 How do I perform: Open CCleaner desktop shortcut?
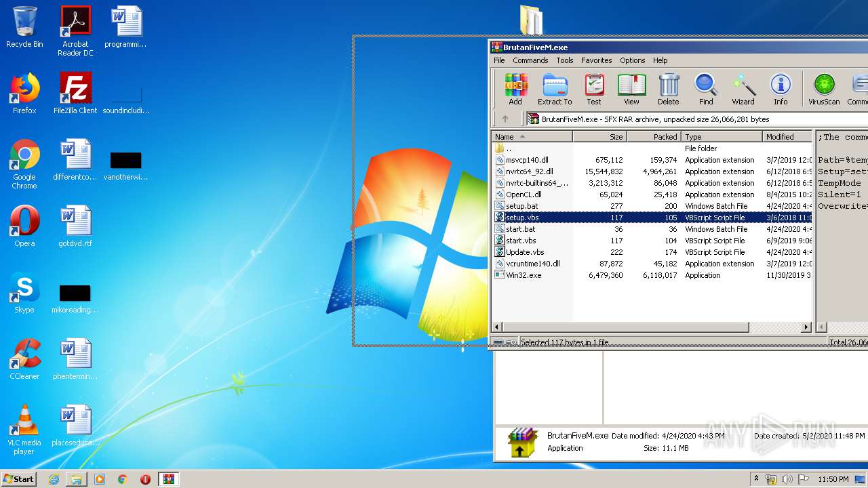click(24, 359)
